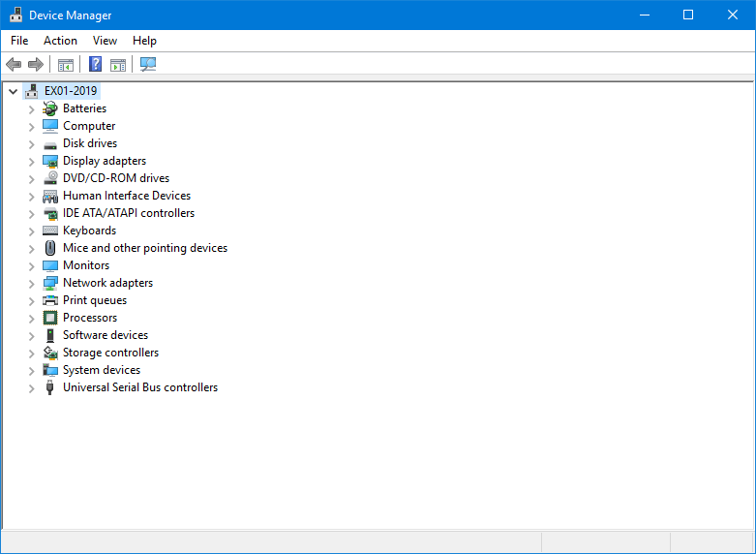Click the Batteries category icon

coord(50,108)
